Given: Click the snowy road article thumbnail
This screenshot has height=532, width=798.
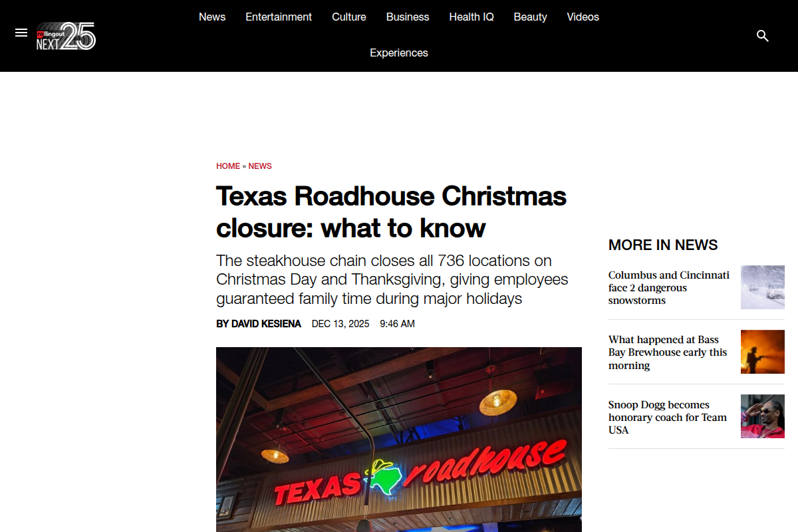Looking at the screenshot, I should tap(763, 287).
